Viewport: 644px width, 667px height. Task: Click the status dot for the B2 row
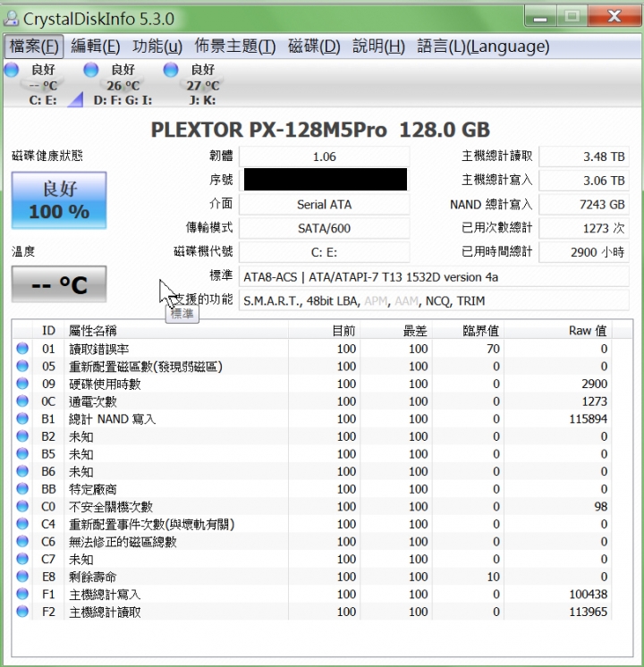pyautogui.click(x=22, y=436)
